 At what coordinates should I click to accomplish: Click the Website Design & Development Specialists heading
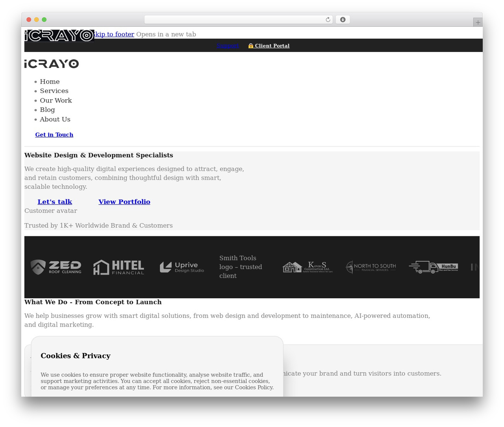[99, 155]
